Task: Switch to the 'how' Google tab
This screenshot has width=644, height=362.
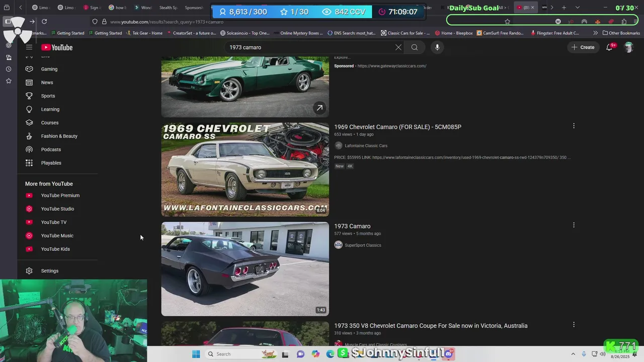Action: [x=117, y=8]
